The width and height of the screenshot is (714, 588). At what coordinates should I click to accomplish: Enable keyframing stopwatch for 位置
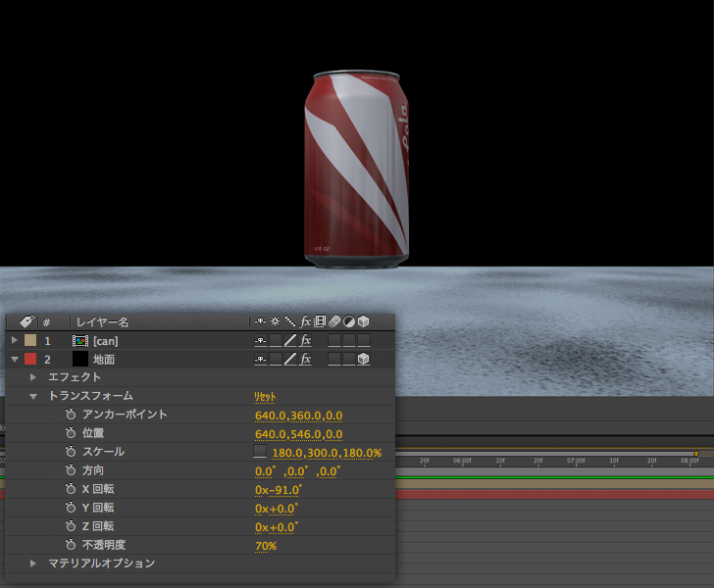click(x=71, y=433)
